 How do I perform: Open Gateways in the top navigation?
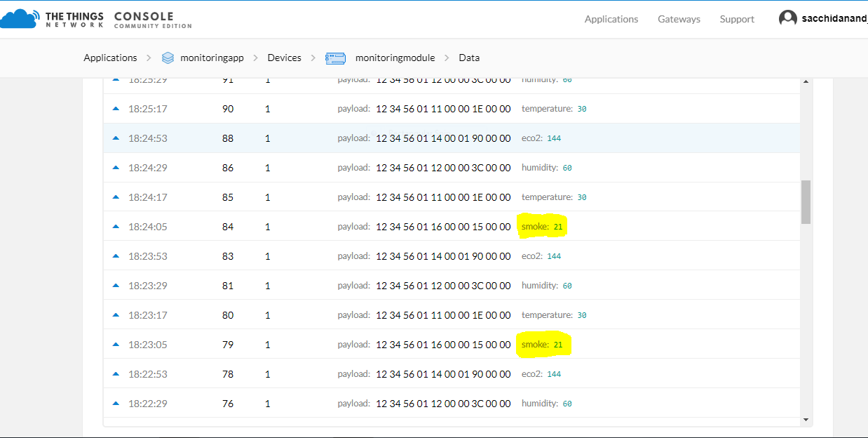click(x=679, y=19)
